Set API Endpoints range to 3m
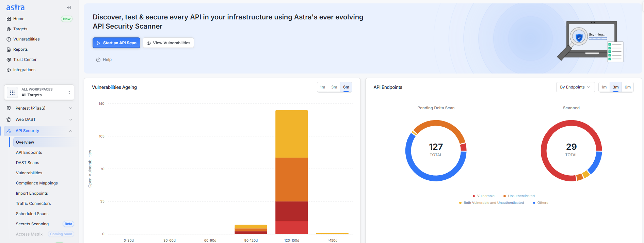The image size is (644, 243). pyautogui.click(x=615, y=87)
